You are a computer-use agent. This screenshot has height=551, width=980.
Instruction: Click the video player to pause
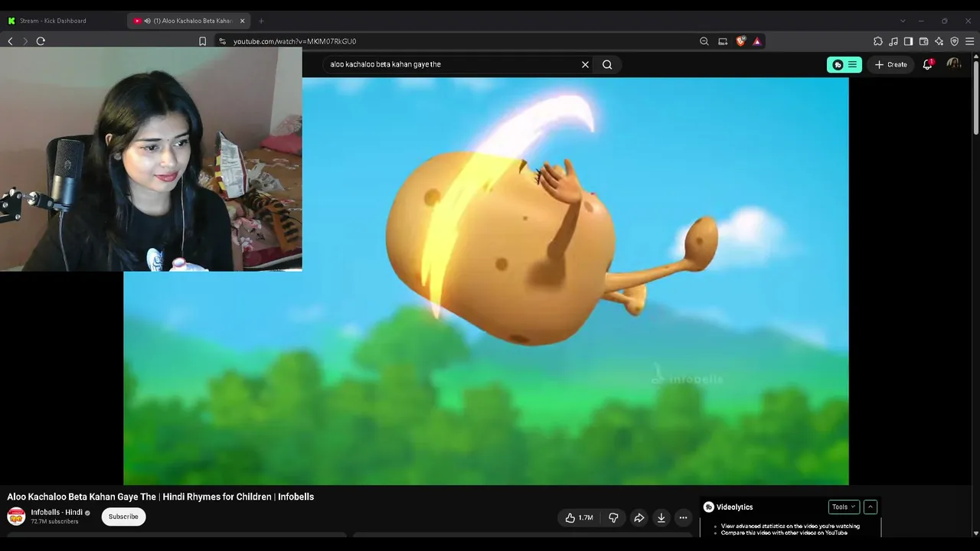pos(485,281)
